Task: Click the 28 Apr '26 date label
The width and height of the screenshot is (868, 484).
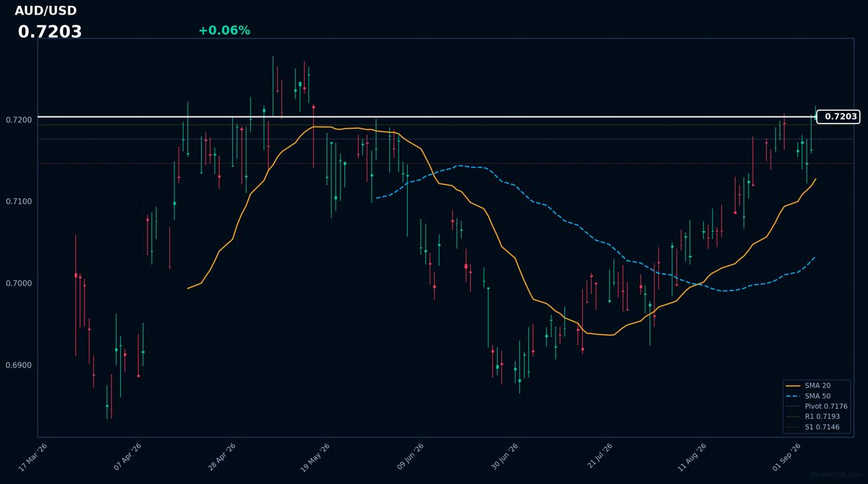Action: point(221,458)
